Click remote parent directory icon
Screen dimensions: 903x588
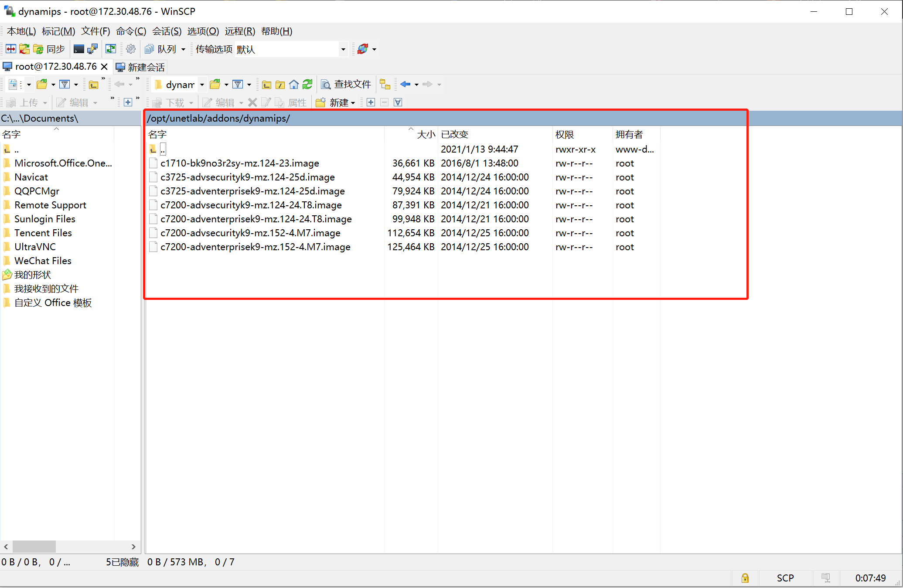(x=267, y=84)
